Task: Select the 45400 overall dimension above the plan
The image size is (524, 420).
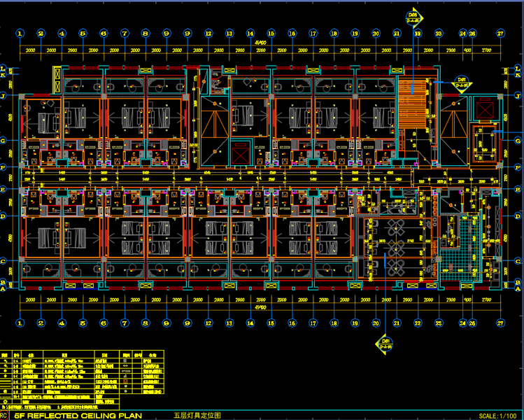Action: point(260,43)
